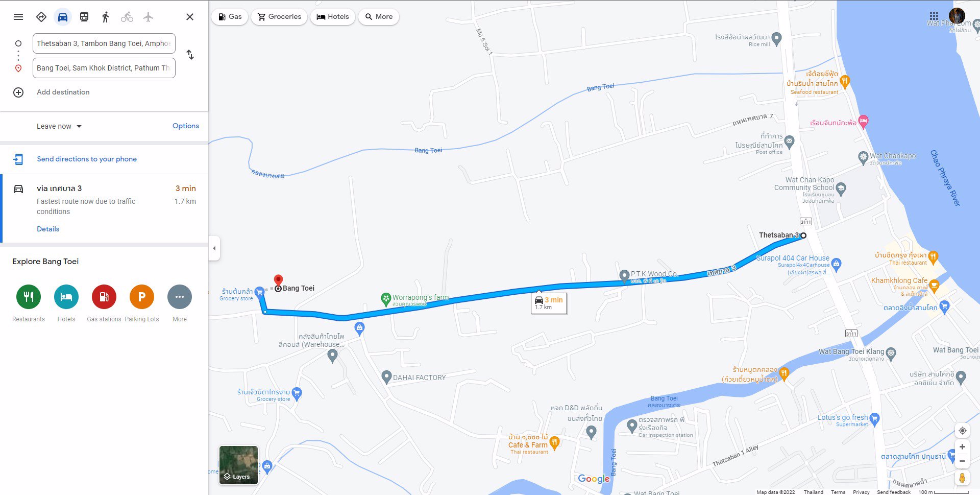
Task: Toggle the Layers map view
Action: pyautogui.click(x=238, y=465)
